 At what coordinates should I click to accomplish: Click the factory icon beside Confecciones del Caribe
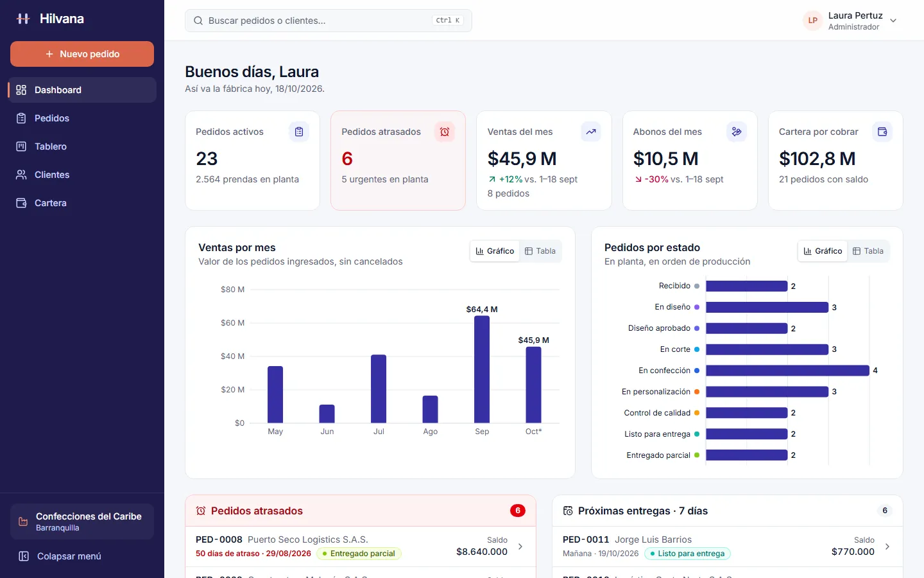23,521
